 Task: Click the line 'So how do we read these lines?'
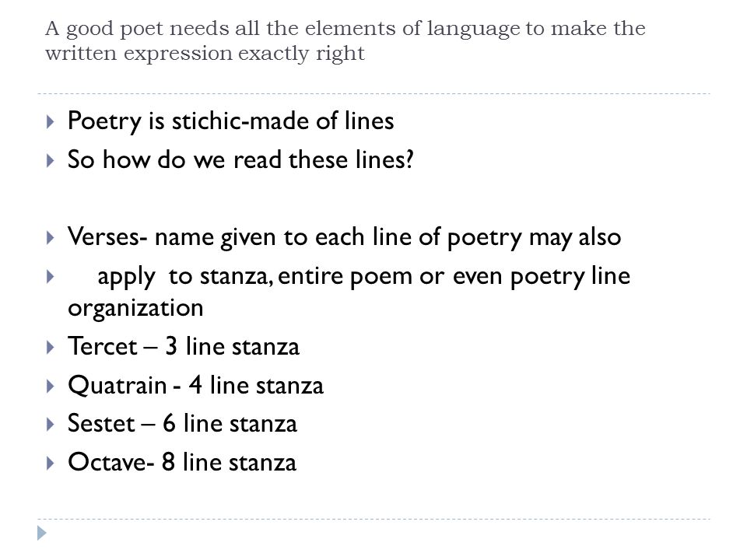pyautogui.click(x=240, y=159)
